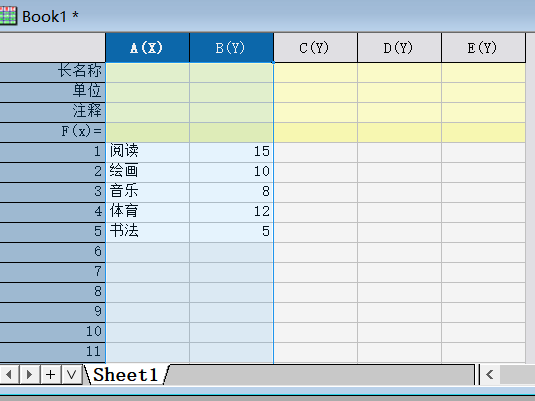Select column B(Y) header

click(x=231, y=48)
